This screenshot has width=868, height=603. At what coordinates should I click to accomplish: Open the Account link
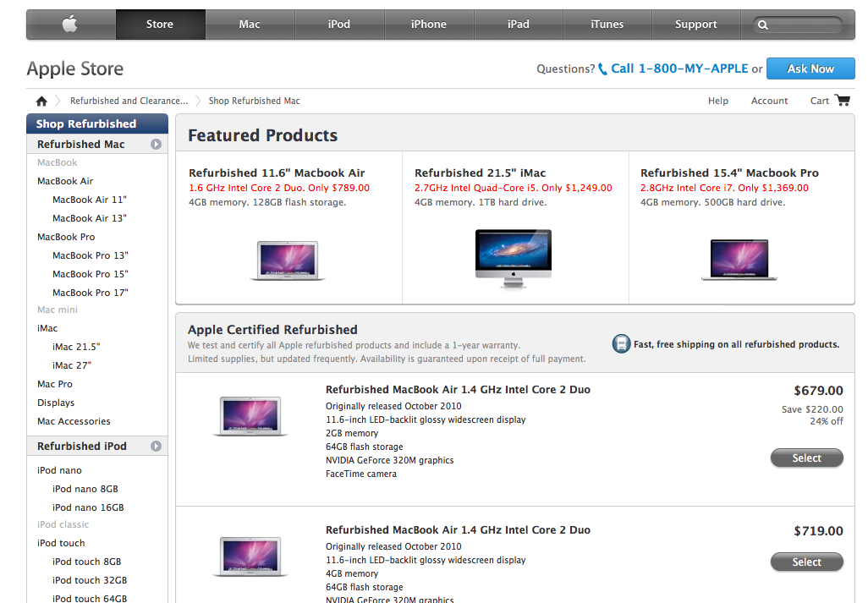click(x=769, y=101)
